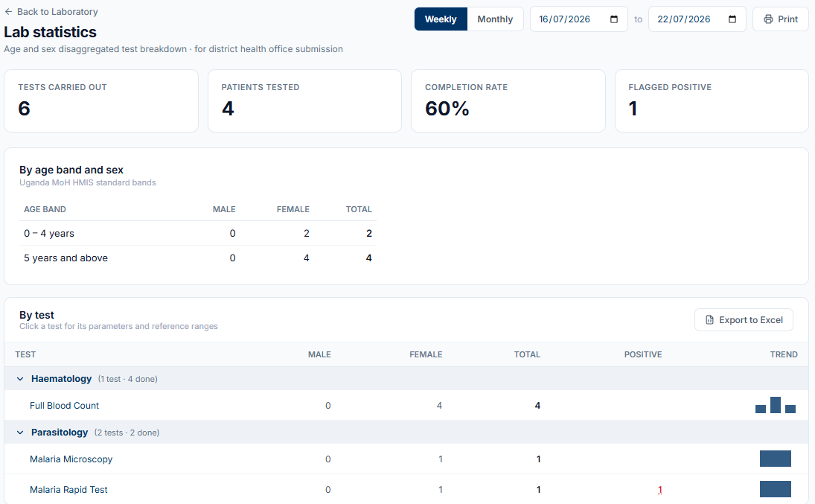Screen dimensions: 815x504
Task: Click the Full Blood Count total value 4
Action: pyautogui.click(x=537, y=405)
